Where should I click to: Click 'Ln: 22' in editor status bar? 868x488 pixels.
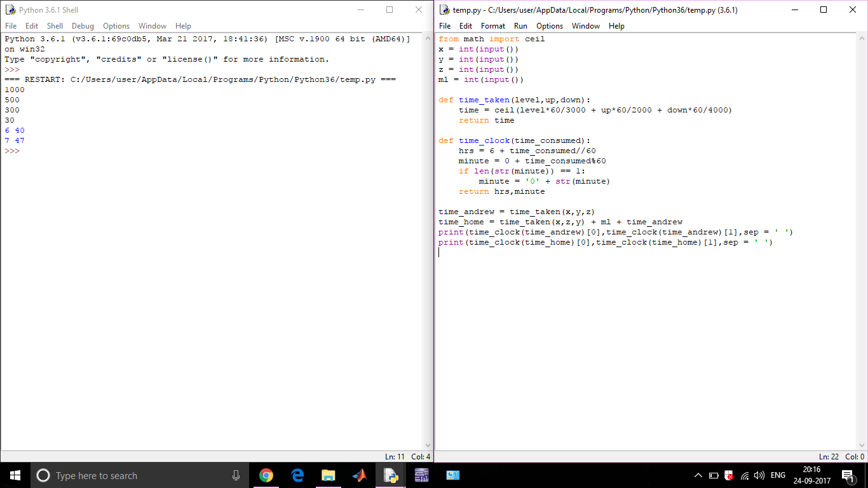click(829, 457)
